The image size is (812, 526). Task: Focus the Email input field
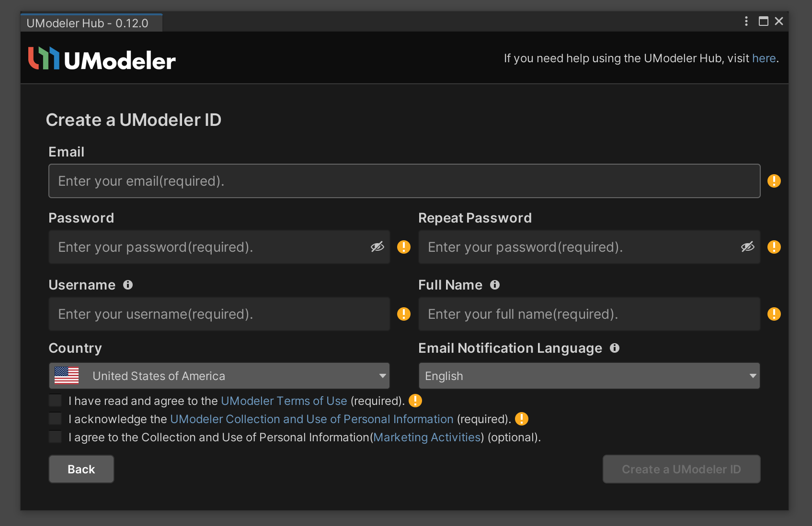point(404,181)
